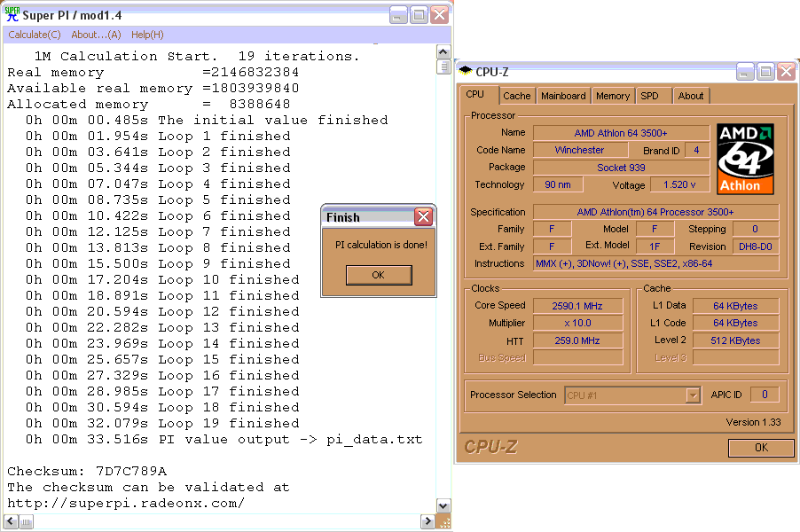This screenshot has height=532, width=800.
Task: Click the Core Speed value '2590.1 MHz'
Action: pyautogui.click(x=577, y=306)
